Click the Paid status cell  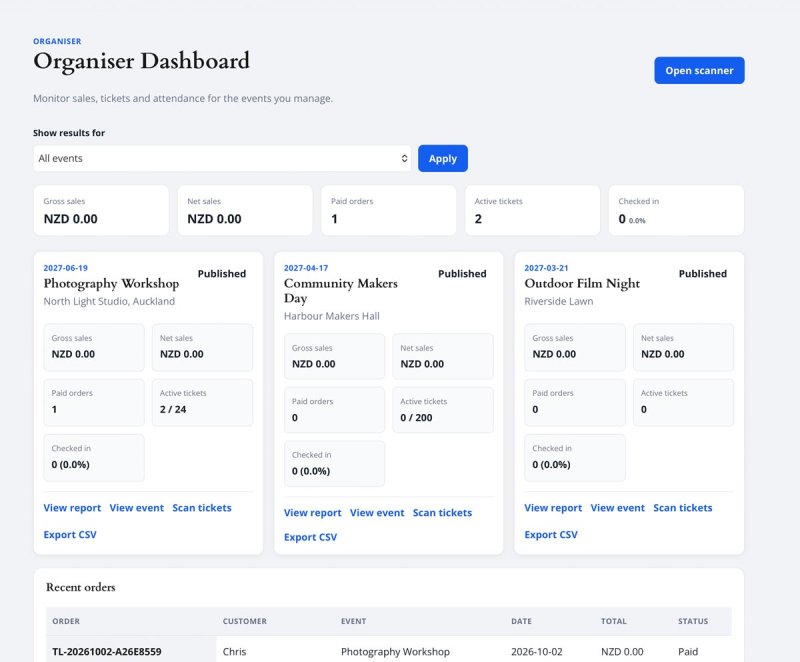[688, 652]
